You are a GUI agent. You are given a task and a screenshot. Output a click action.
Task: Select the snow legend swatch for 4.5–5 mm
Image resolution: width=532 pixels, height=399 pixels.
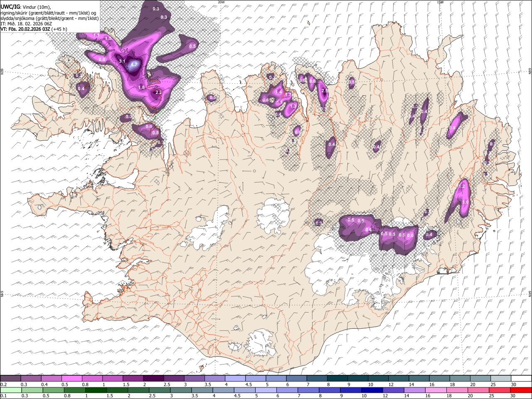coord(256,379)
